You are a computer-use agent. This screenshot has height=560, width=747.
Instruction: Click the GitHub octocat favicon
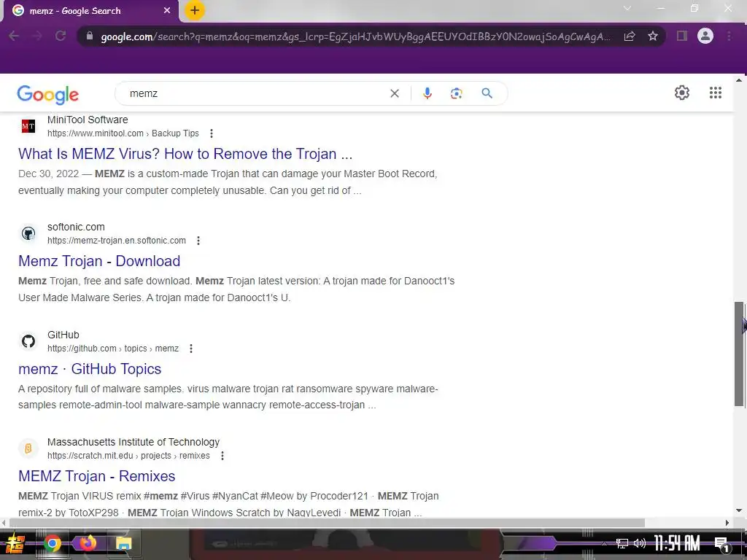[28, 341]
